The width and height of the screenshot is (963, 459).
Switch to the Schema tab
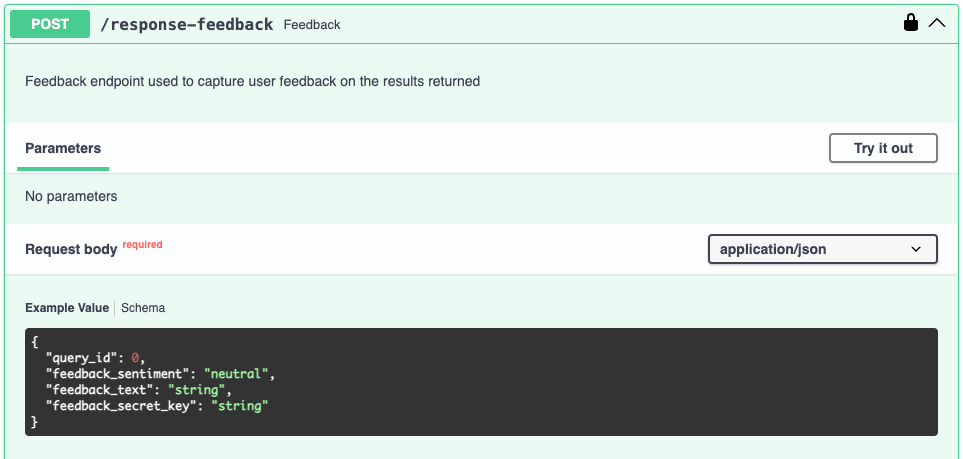pos(143,308)
